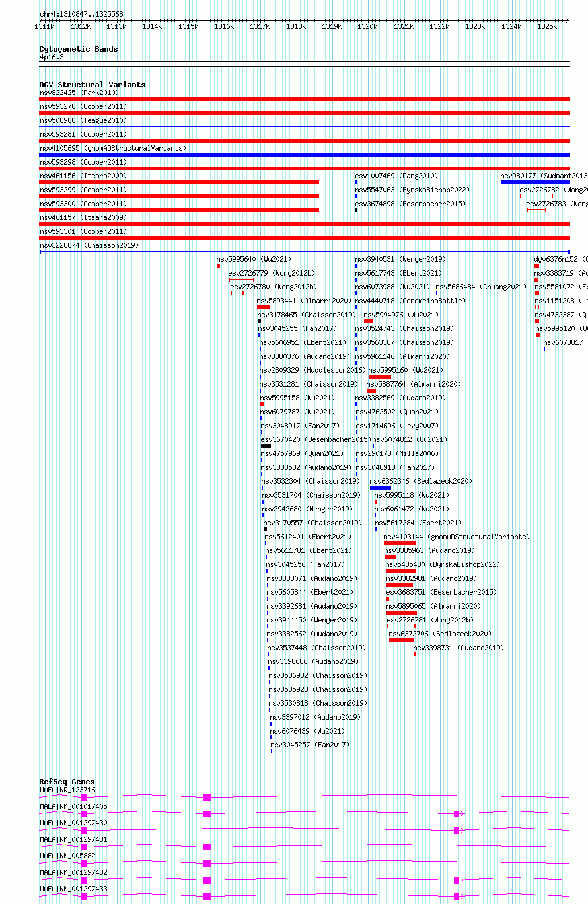The width and height of the screenshot is (588, 904).
Task: Open variant nsv980177 (Sudmant2013)
Action: 544,176
